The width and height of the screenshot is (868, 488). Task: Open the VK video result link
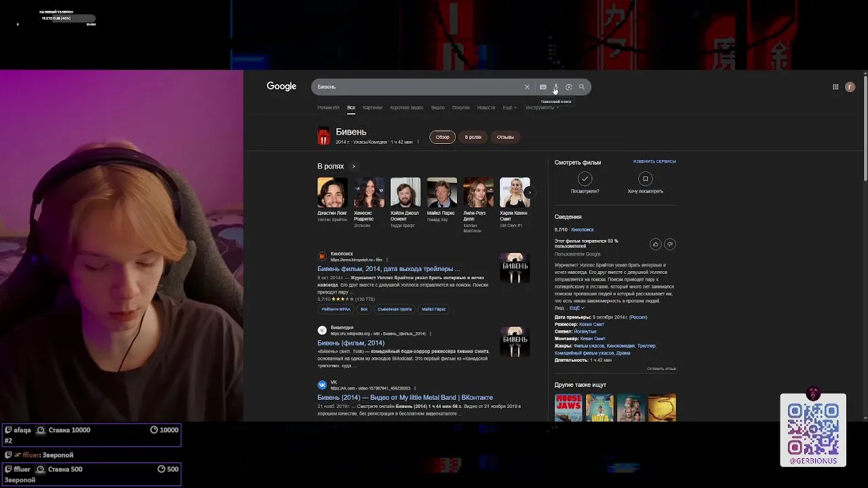[406, 398]
